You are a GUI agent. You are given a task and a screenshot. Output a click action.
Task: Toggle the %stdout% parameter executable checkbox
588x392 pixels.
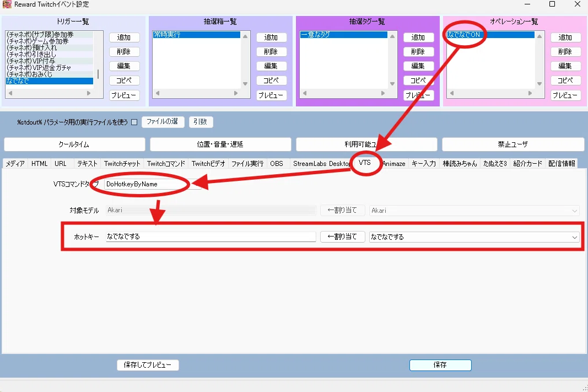coord(134,122)
